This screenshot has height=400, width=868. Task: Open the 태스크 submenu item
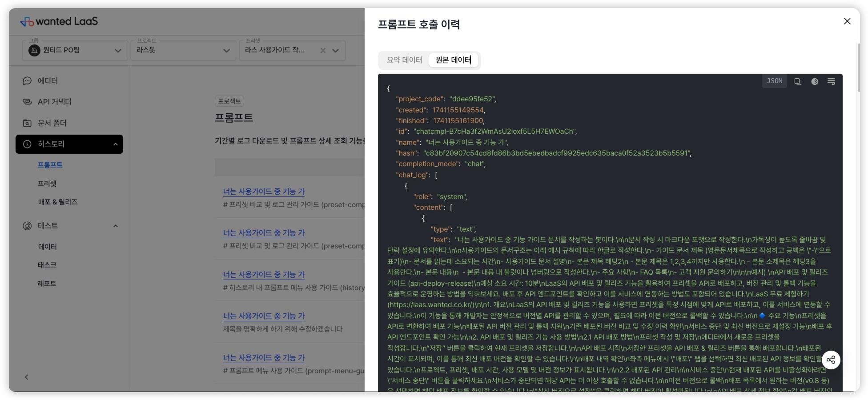click(47, 265)
